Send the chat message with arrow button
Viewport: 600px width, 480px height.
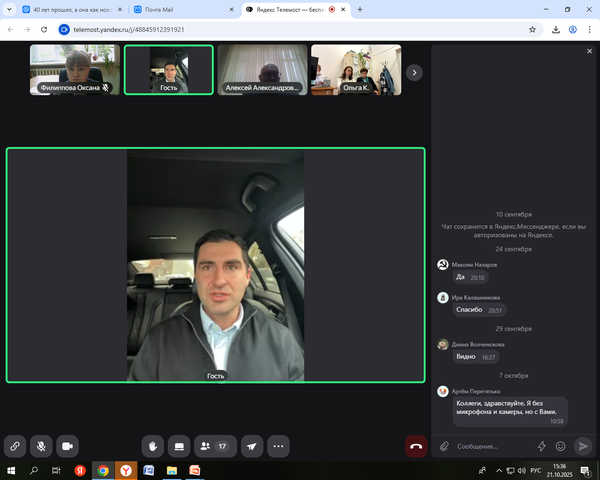(583, 446)
